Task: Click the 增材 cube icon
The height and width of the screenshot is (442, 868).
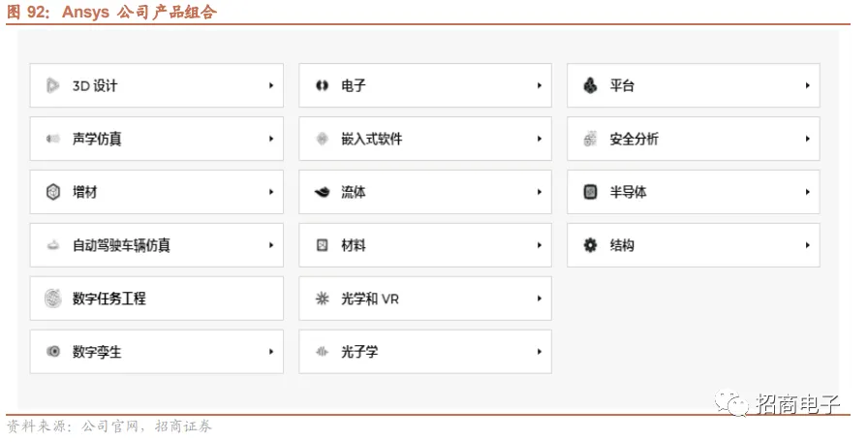Action: tap(53, 193)
